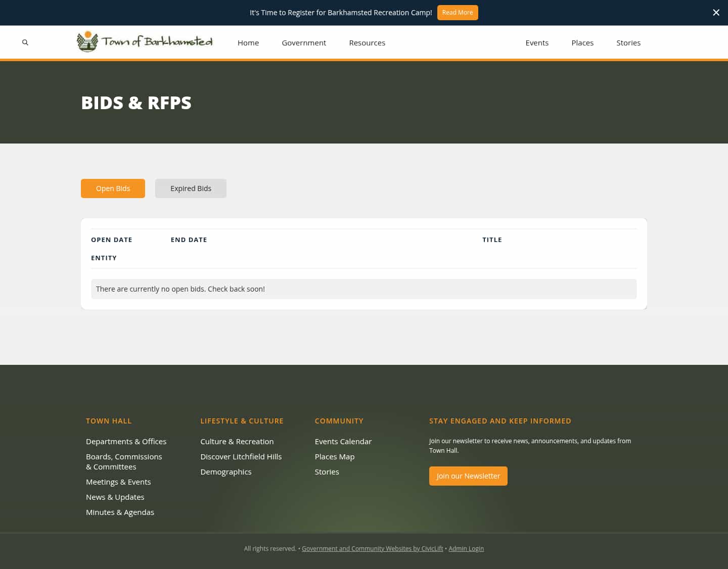Screen dimensions: 728x569
Task: Open the search magnifier icon
Action: coord(25,42)
